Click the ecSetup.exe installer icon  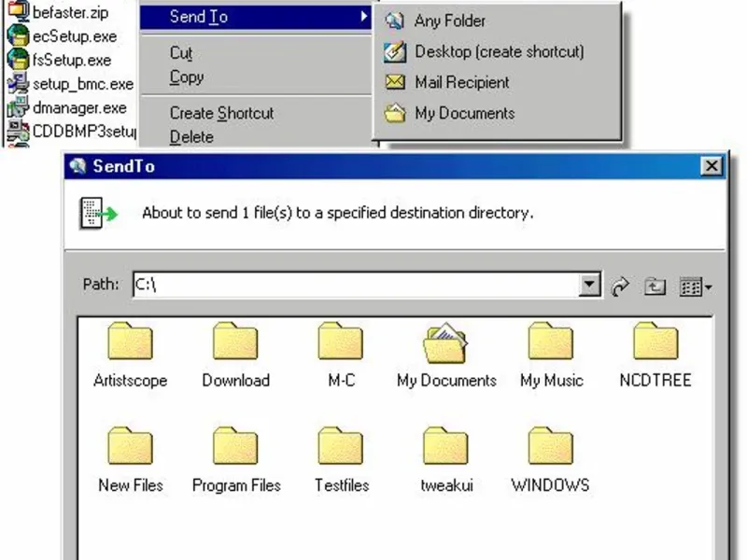point(19,35)
